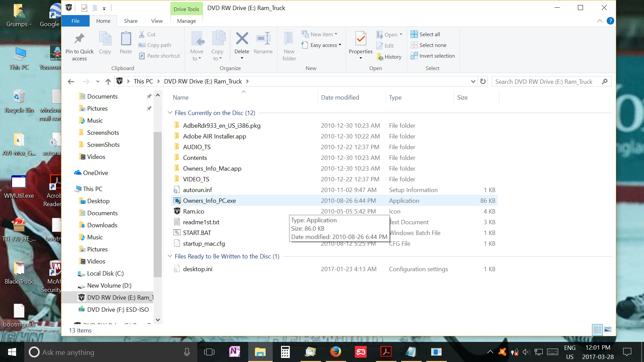Click the navigation pane scrollbar
Screen dimensions: 644x362
(x=158, y=204)
